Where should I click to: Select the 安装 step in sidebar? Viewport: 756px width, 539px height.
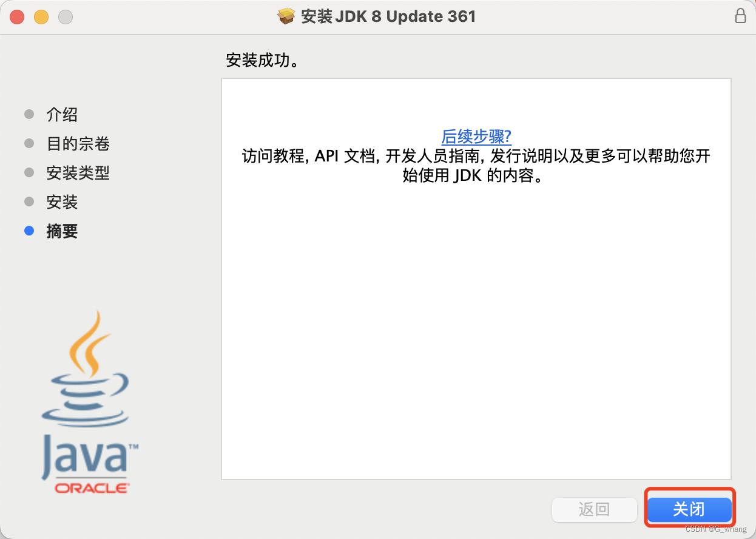pos(62,202)
